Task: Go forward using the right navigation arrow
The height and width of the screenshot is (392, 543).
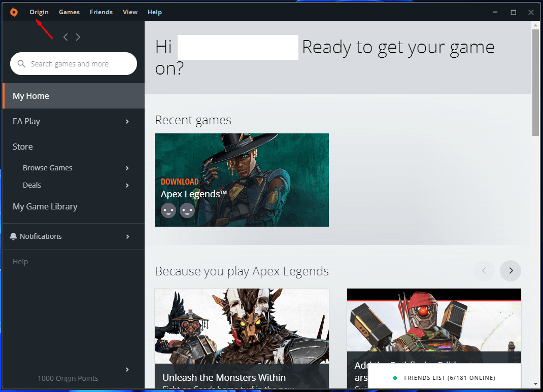Action: (x=78, y=37)
